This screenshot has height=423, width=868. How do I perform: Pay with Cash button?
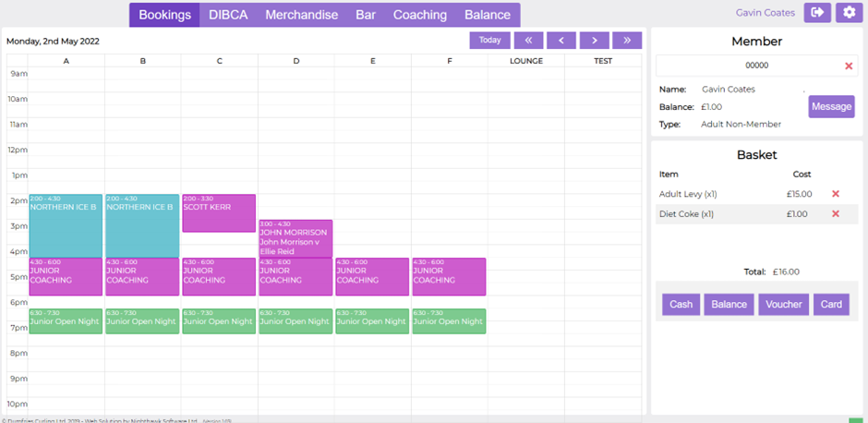tap(681, 304)
